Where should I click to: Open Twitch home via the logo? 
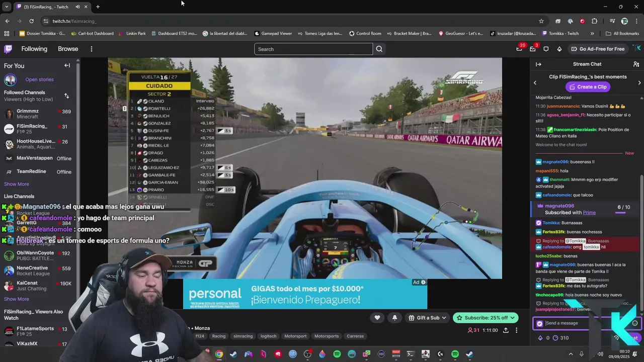pos(8,49)
